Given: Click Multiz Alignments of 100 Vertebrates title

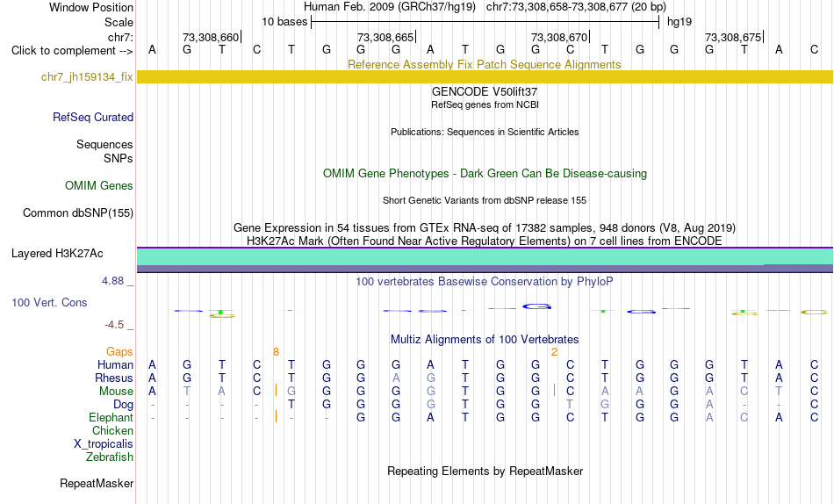Looking at the screenshot, I should point(485,340).
